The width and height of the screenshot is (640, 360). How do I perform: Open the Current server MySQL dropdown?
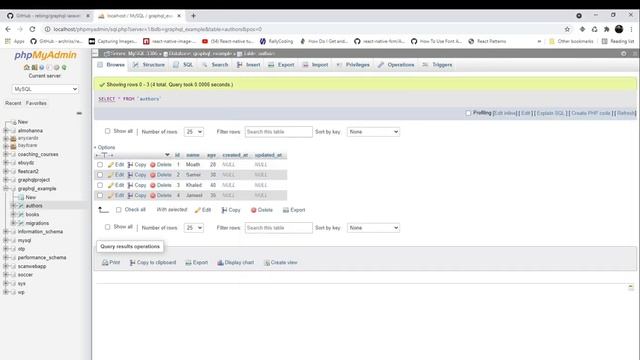coord(45,89)
